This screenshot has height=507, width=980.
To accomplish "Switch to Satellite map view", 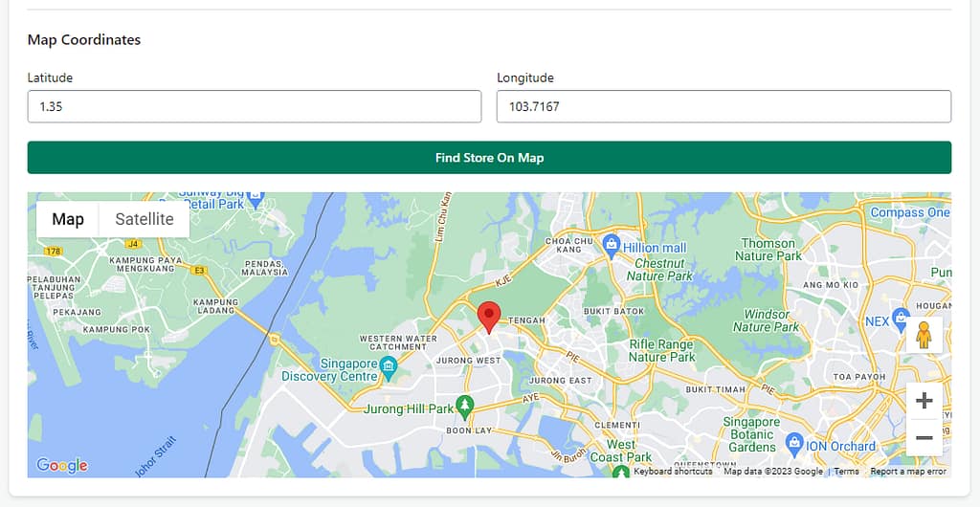I will 145,219.
